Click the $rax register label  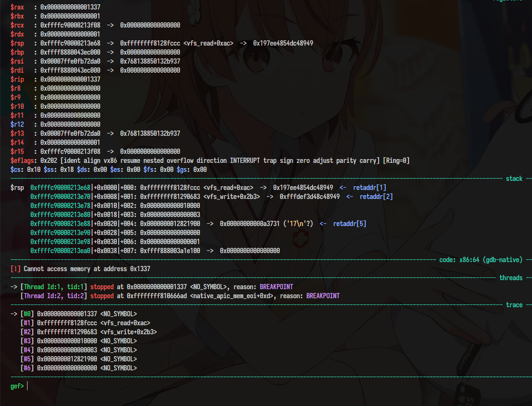(17, 7)
